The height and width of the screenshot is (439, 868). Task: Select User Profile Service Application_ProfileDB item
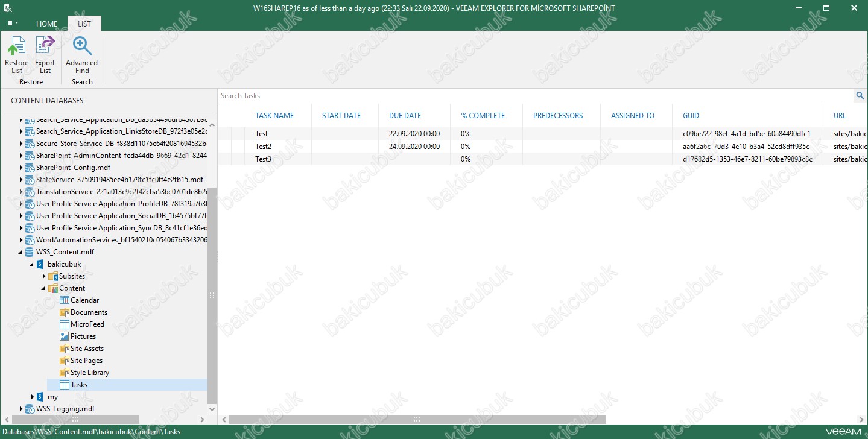pyautogui.click(x=121, y=204)
